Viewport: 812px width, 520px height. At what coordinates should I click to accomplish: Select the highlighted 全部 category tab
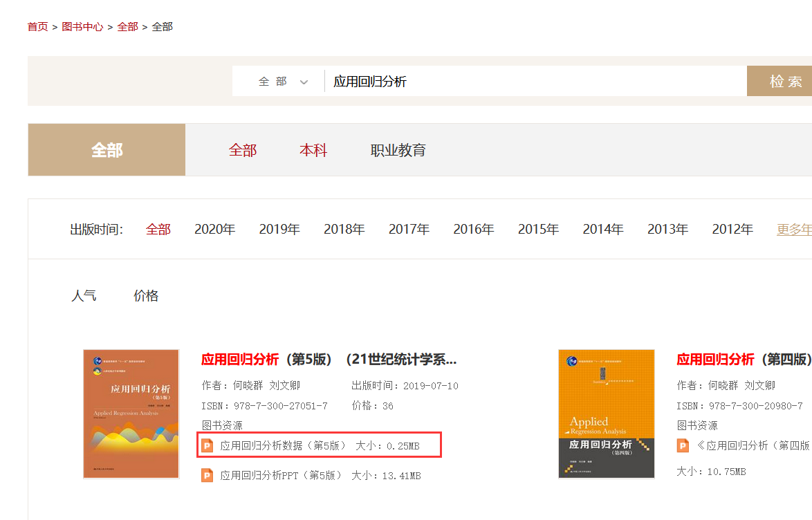point(106,149)
